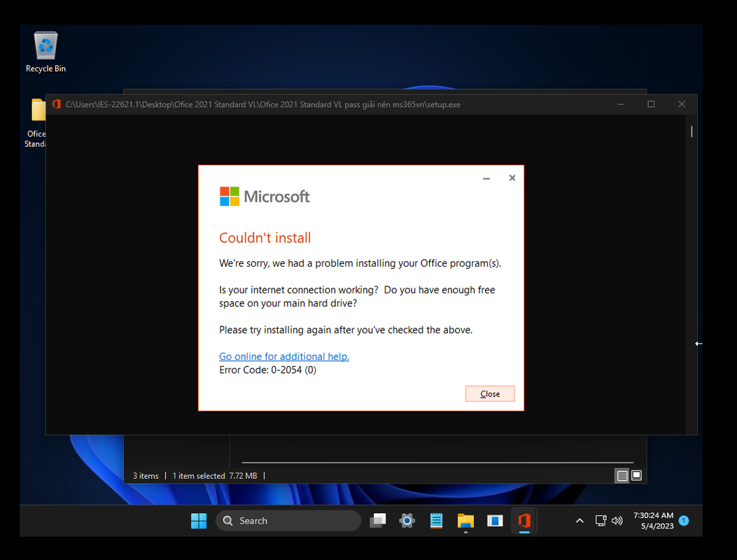Open Task View from the taskbar
The image size is (737, 560).
(378, 521)
